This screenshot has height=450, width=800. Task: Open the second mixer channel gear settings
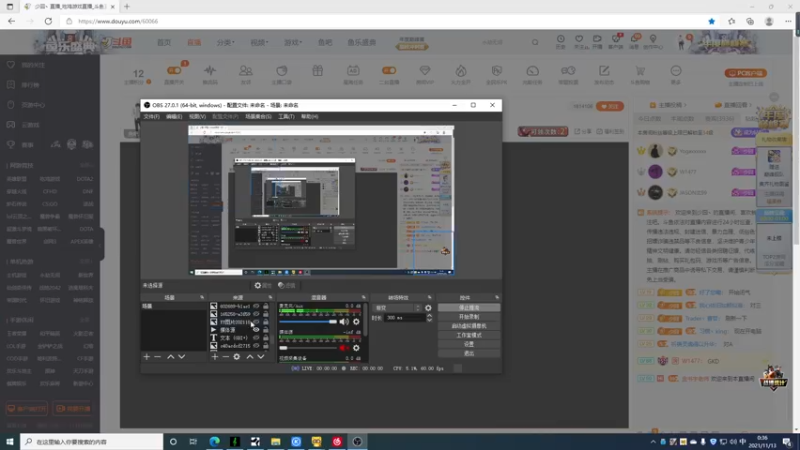(x=356, y=348)
